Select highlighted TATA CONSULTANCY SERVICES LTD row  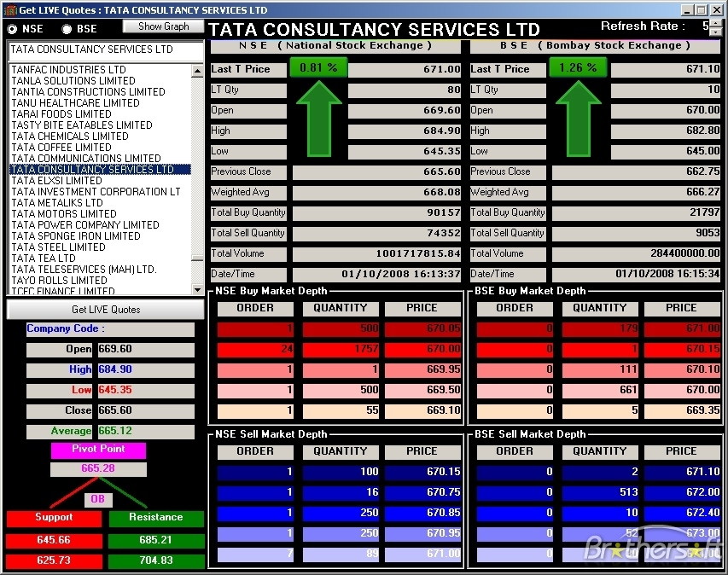(x=101, y=170)
